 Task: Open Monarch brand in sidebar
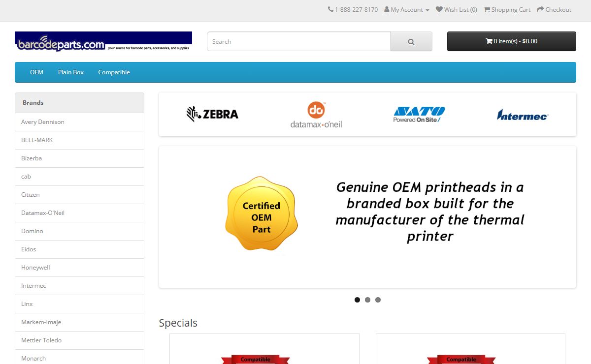point(79,357)
